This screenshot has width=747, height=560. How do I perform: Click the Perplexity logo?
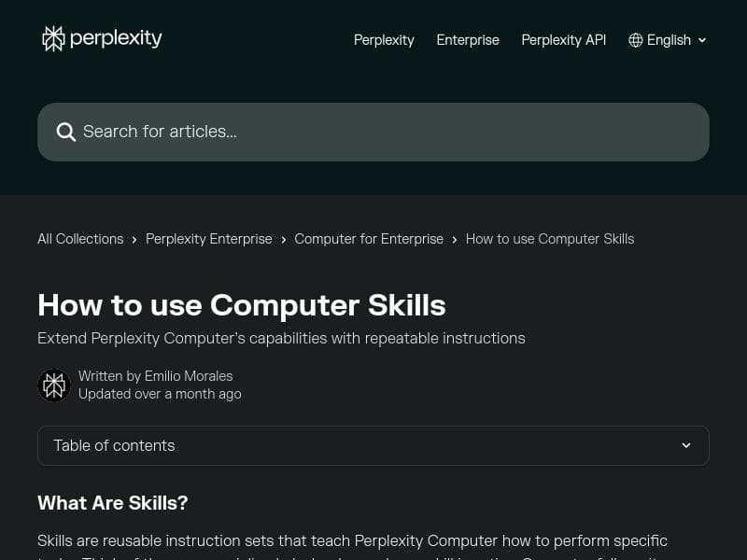(x=101, y=38)
